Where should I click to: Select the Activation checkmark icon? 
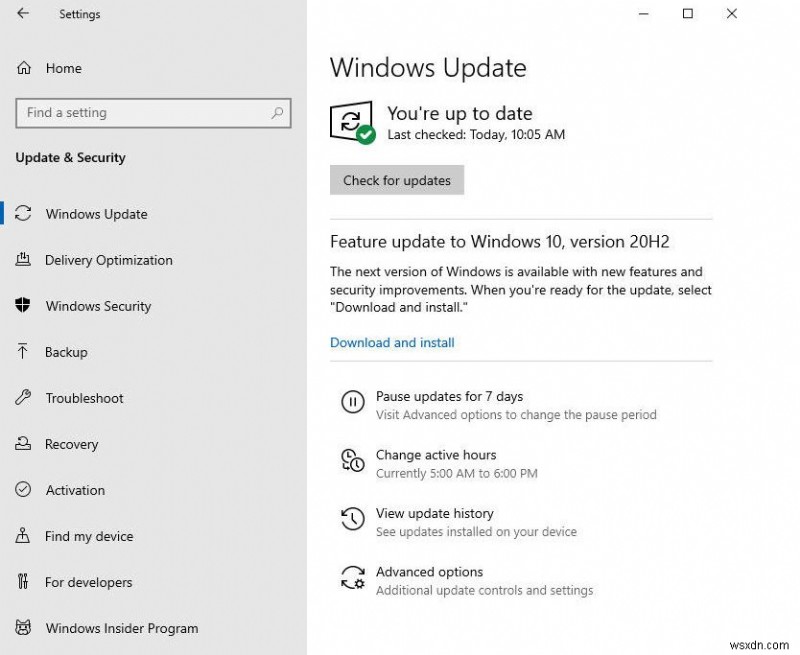pos(22,490)
